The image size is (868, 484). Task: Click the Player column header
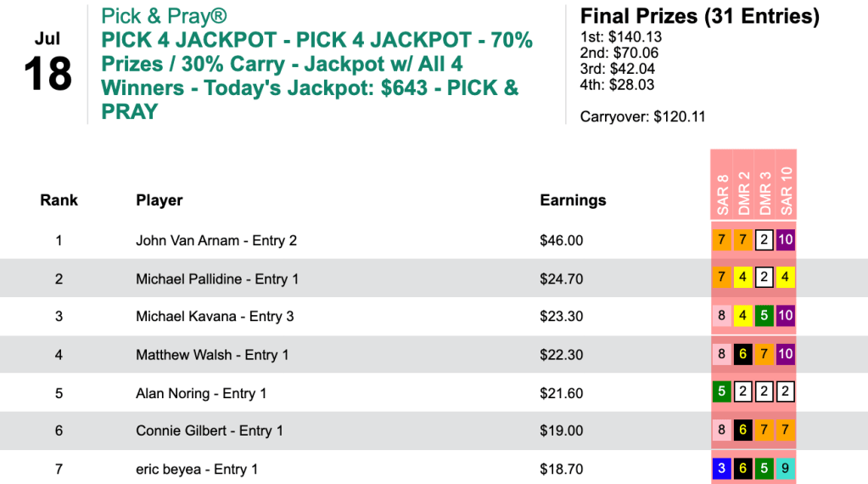click(x=160, y=200)
